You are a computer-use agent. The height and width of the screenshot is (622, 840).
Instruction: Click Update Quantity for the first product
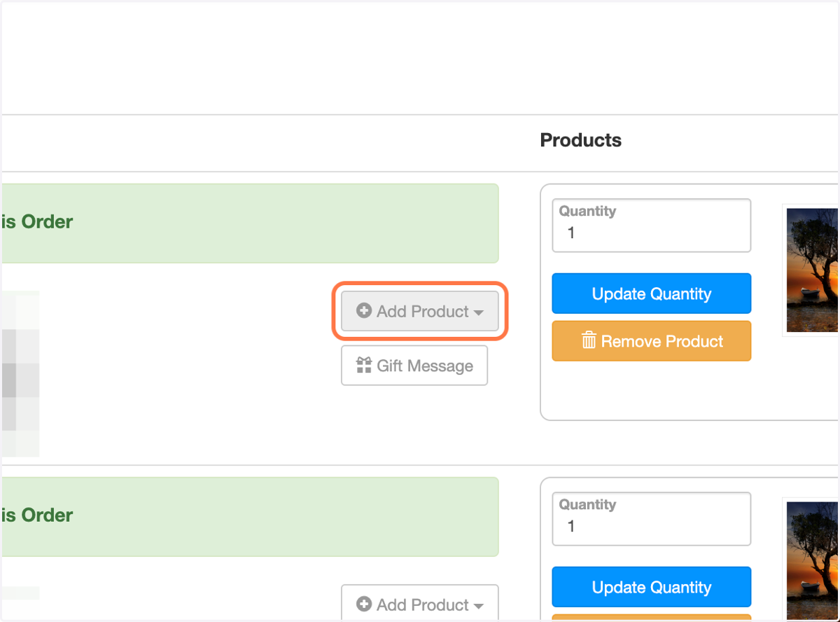click(652, 293)
